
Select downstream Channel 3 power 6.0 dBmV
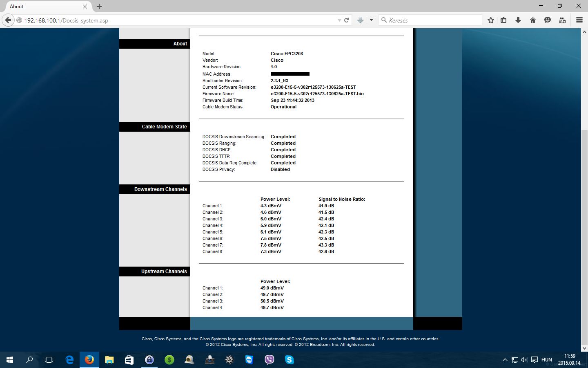271,219
